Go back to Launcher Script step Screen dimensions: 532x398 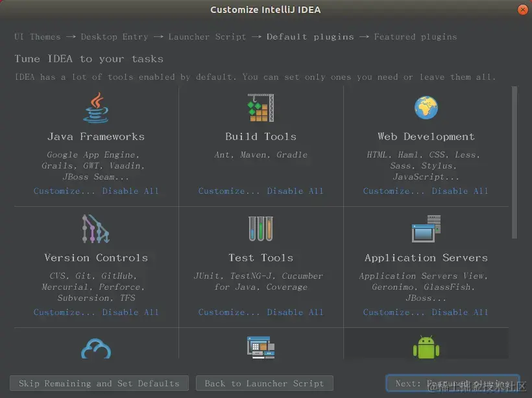coord(264,384)
